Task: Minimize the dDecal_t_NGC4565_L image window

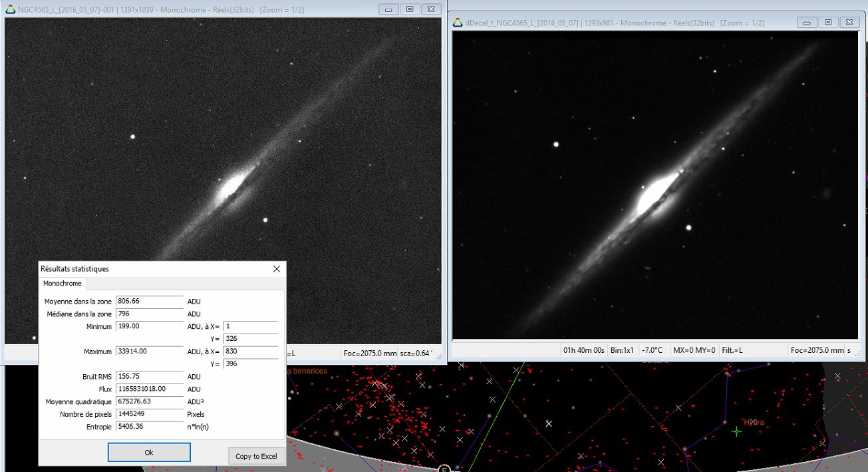Action: tap(807, 23)
